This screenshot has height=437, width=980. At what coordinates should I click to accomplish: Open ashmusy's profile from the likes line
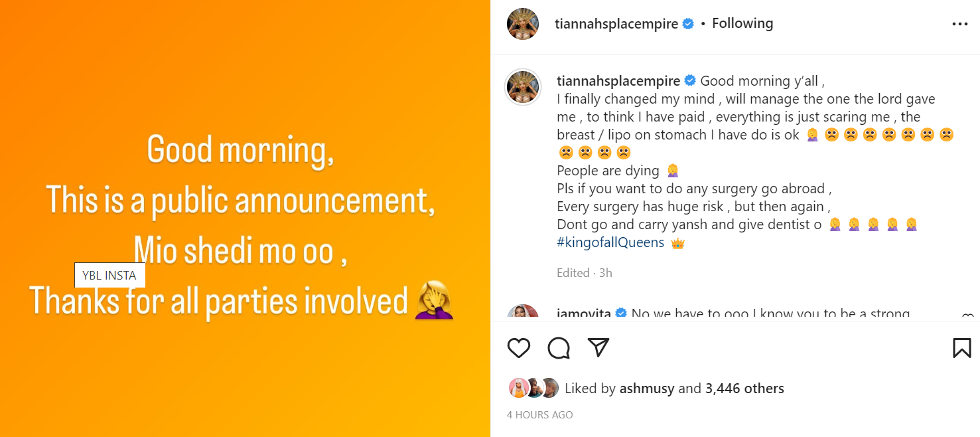click(647, 389)
